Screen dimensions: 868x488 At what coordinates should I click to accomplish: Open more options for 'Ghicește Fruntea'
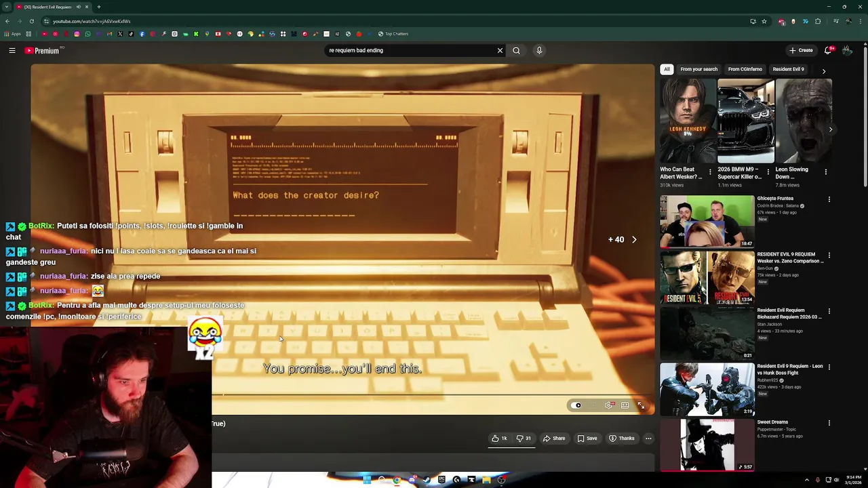(x=829, y=199)
